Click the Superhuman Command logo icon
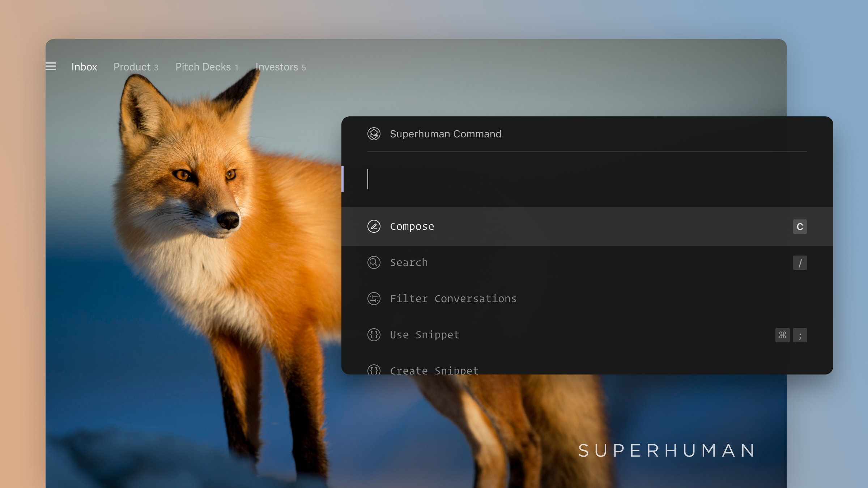The image size is (868, 488). pos(374,134)
